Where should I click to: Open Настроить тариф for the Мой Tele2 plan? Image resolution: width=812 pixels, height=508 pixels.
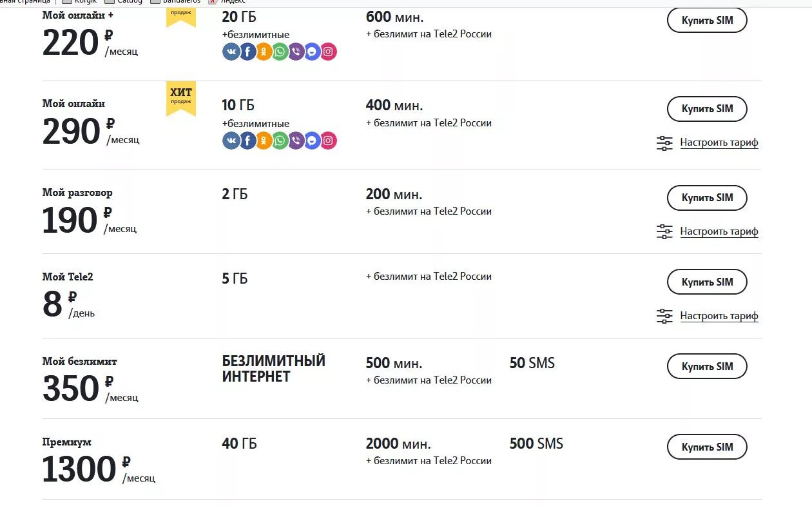(x=719, y=316)
